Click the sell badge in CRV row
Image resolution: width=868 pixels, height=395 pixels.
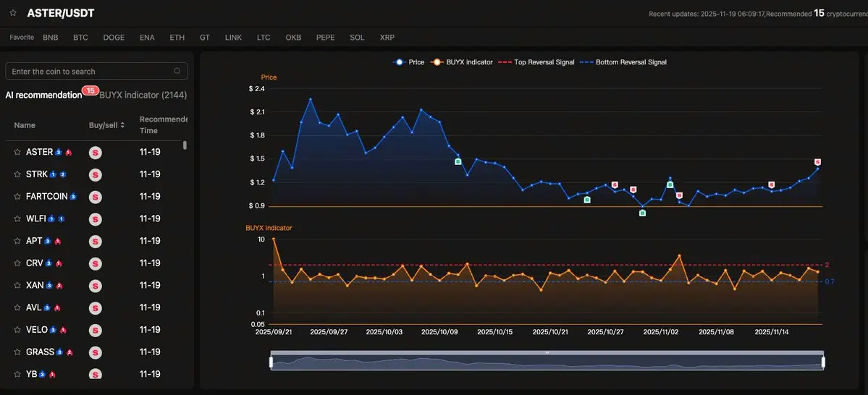pos(95,263)
